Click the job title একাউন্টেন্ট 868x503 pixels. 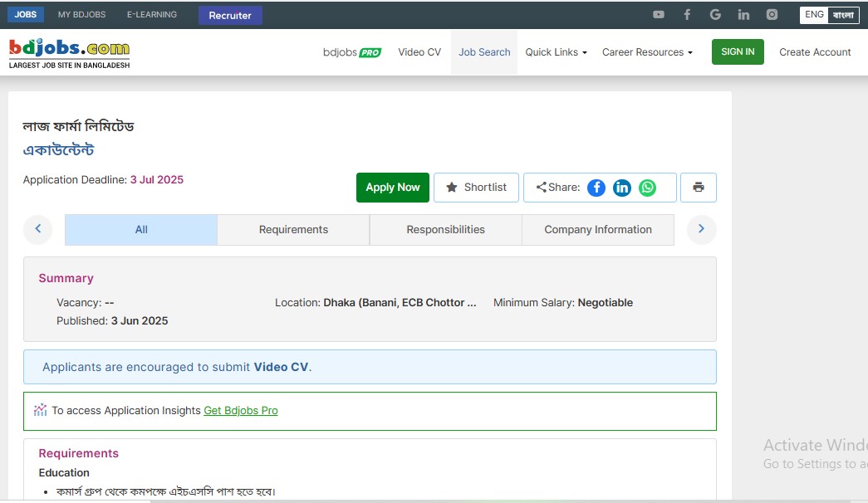[x=59, y=150]
